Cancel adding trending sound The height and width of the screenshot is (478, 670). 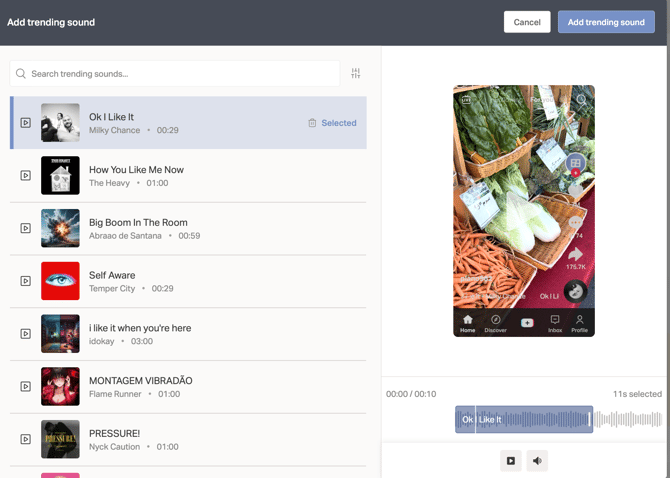coord(527,22)
